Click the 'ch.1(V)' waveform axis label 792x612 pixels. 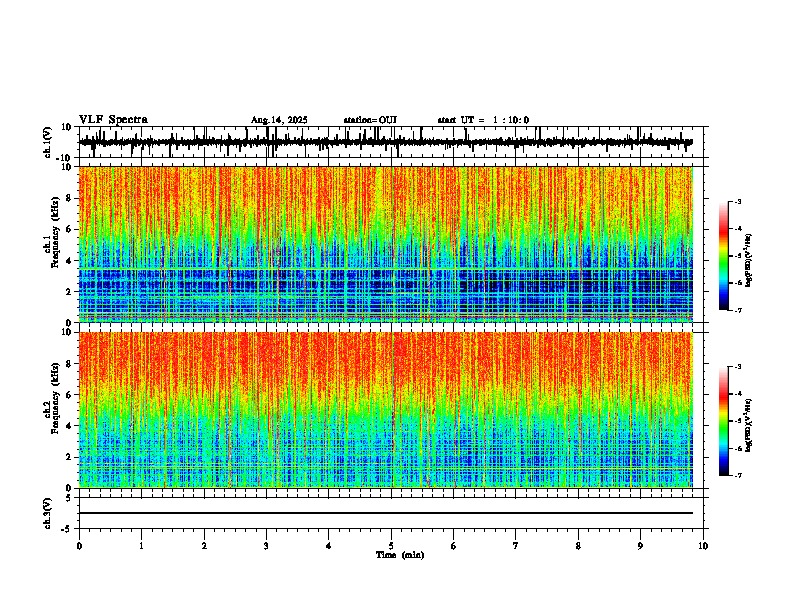tap(48, 142)
